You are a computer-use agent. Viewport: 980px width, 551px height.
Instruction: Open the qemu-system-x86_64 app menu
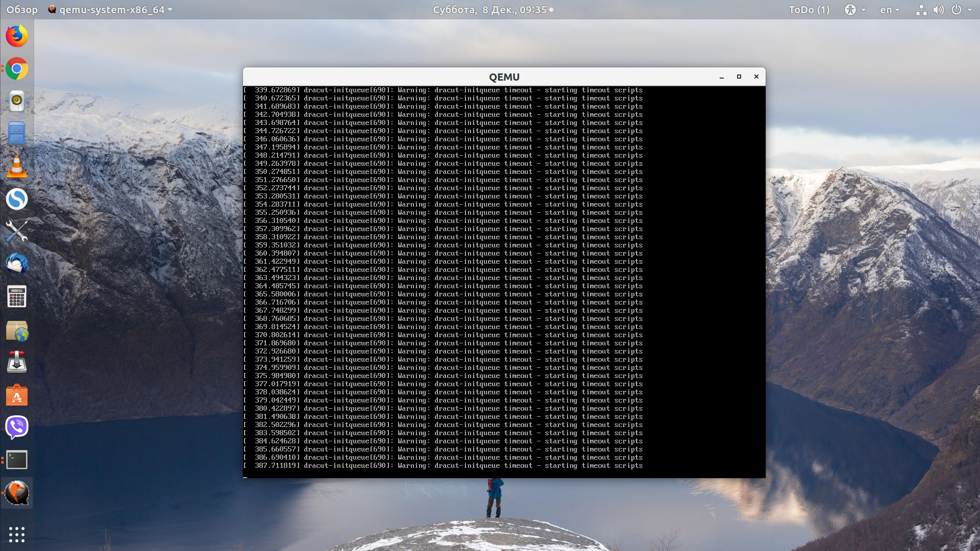pyautogui.click(x=110, y=10)
